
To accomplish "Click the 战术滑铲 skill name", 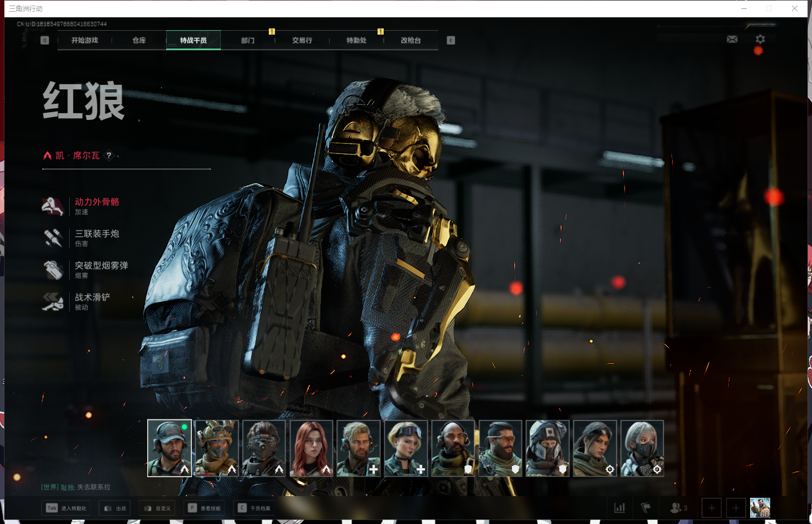I will [x=93, y=297].
